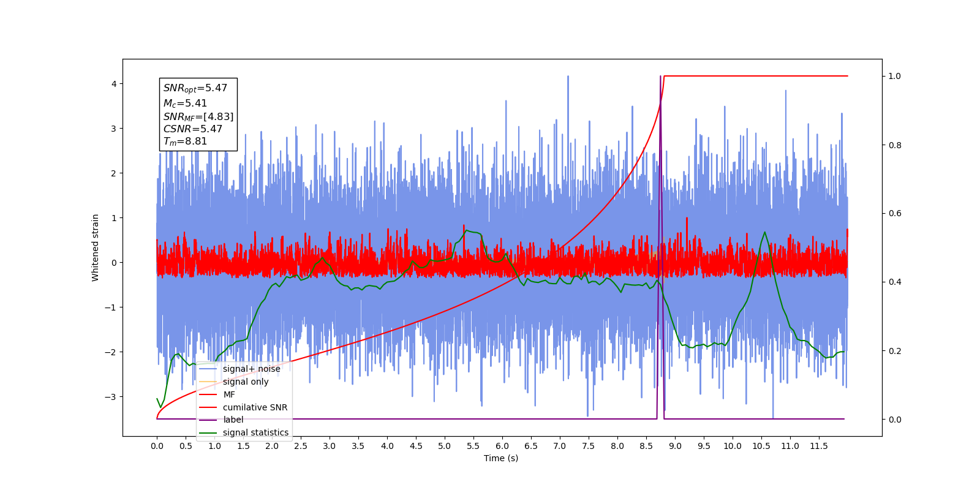
Task: Click the 2 tick on strain axis
Action: tap(114, 173)
